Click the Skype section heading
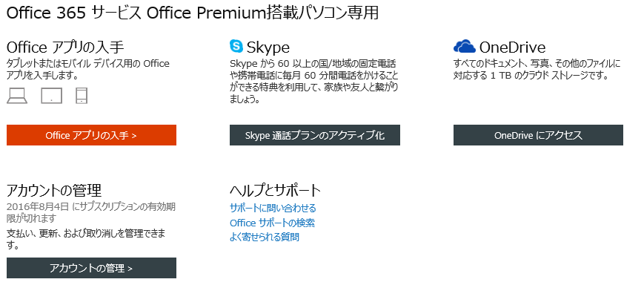The height and width of the screenshot is (308, 644). [268, 47]
